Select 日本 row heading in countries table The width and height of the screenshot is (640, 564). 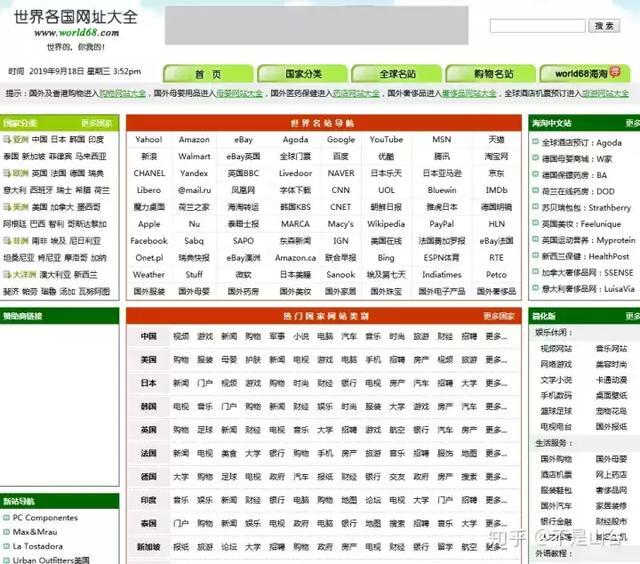pos(149,383)
